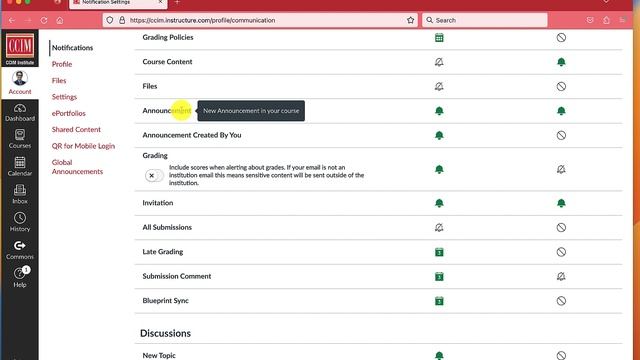The width and height of the screenshot is (640, 360).
Task: Click the browser back arrow
Action: pos(12,20)
